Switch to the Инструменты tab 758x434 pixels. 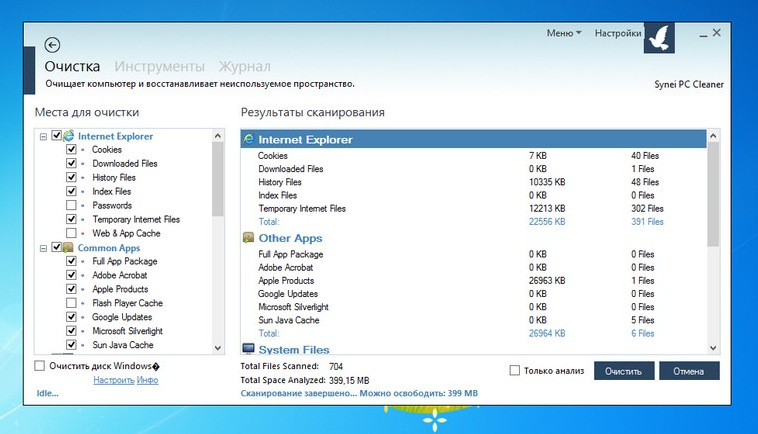coord(160,66)
